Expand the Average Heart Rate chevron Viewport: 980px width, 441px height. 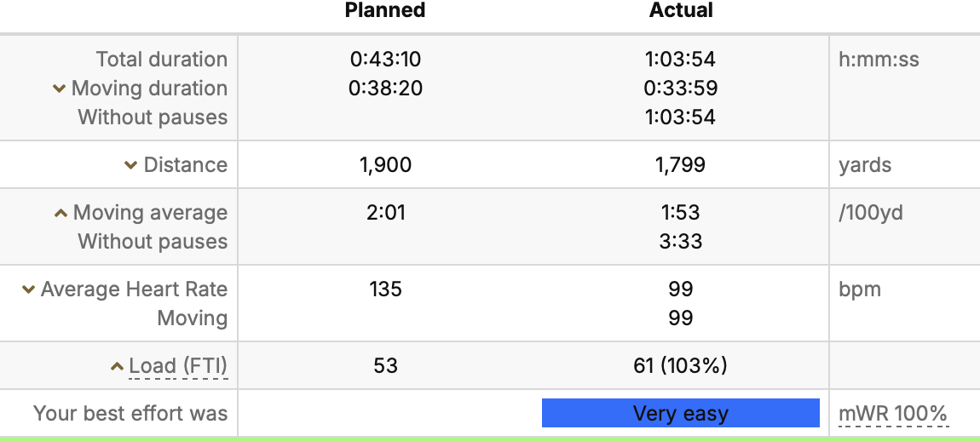click(x=28, y=289)
